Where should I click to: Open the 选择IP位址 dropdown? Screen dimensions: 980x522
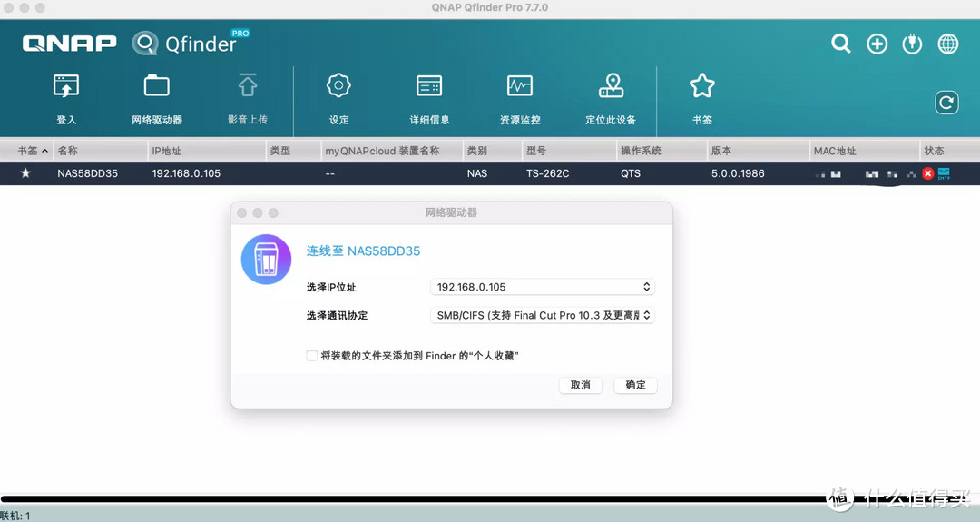542,287
